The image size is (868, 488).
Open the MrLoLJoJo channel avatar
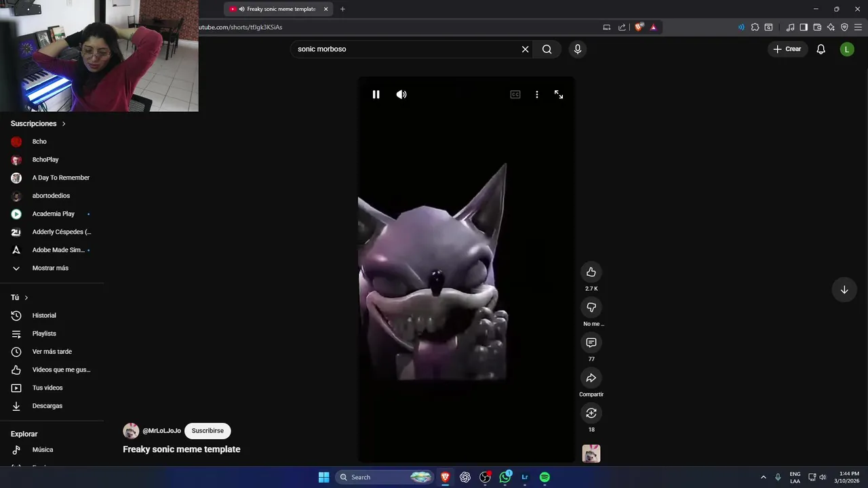(131, 430)
